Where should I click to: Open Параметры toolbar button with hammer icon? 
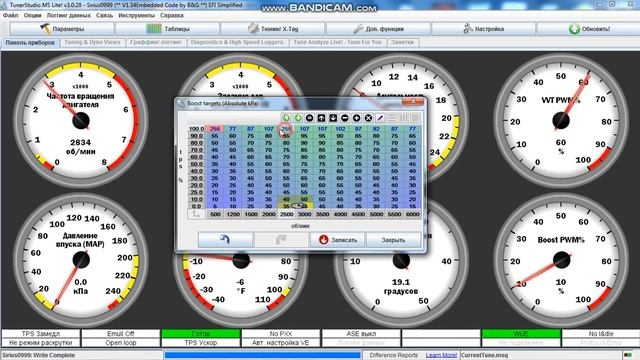click(62, 29)
